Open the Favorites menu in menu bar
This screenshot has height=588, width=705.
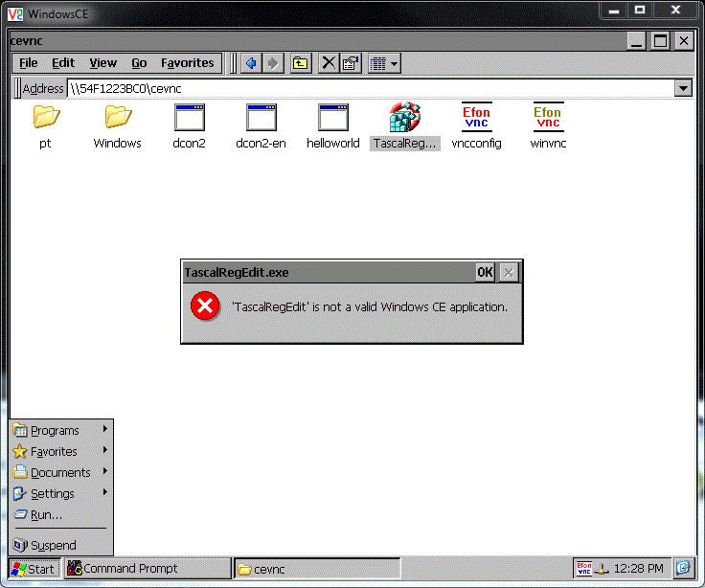click(188, 63)
